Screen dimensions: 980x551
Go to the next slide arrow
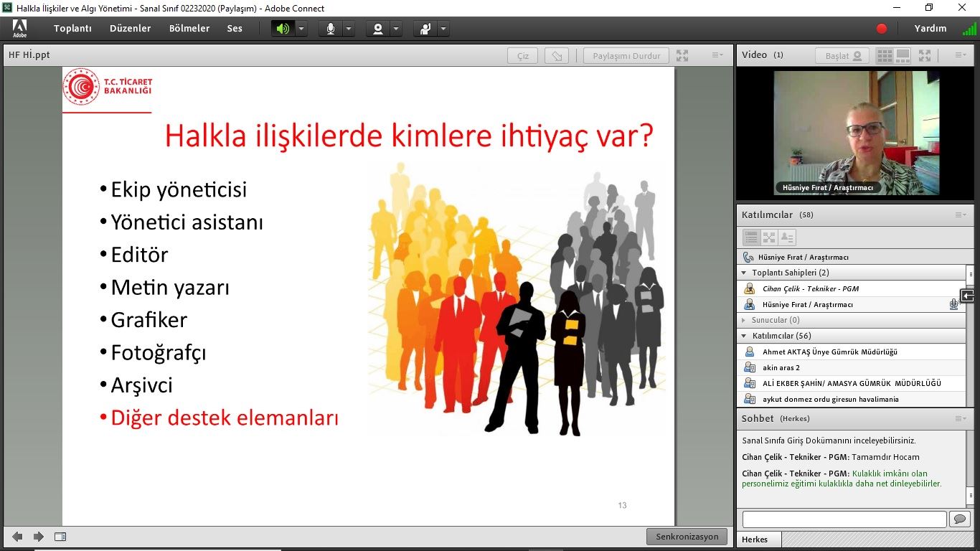coord(39,537)
